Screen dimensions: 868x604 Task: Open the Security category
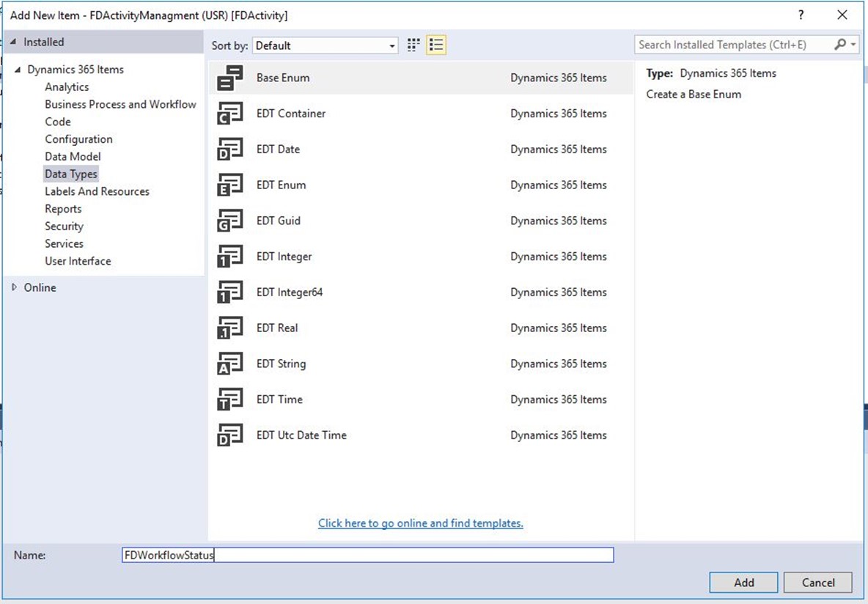[65, 226]
